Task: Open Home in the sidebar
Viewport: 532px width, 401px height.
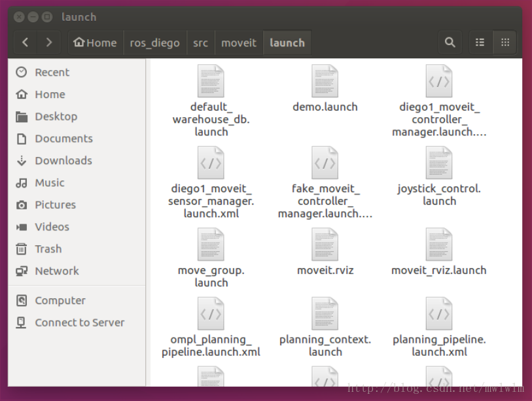Action: click(77, 94)
